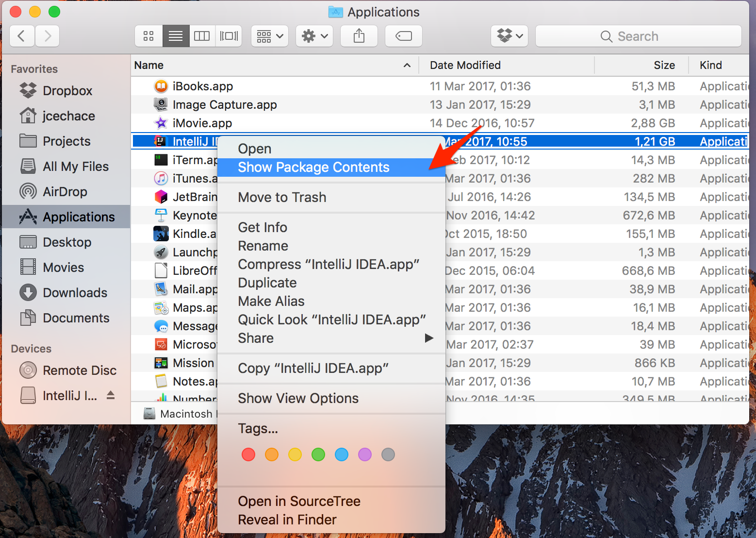The height and width of the screenshot is (538, 756).
Task: Open Dropbox in the sidebar
Action: pos(66,91)
